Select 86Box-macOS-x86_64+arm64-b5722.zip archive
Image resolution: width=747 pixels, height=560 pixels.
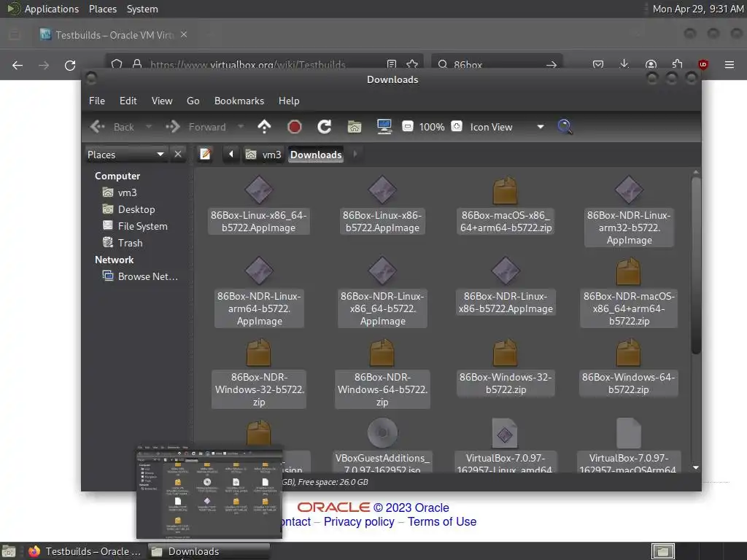505,190
